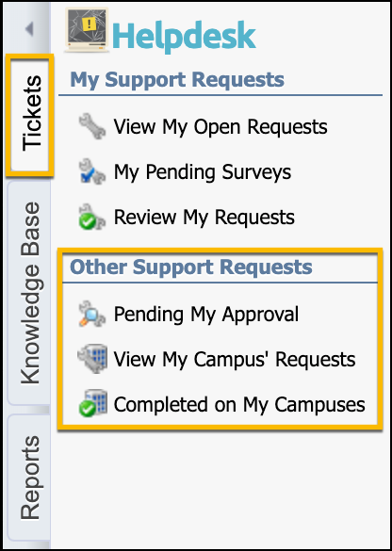Open the Review My Requests link

(204, 218)
